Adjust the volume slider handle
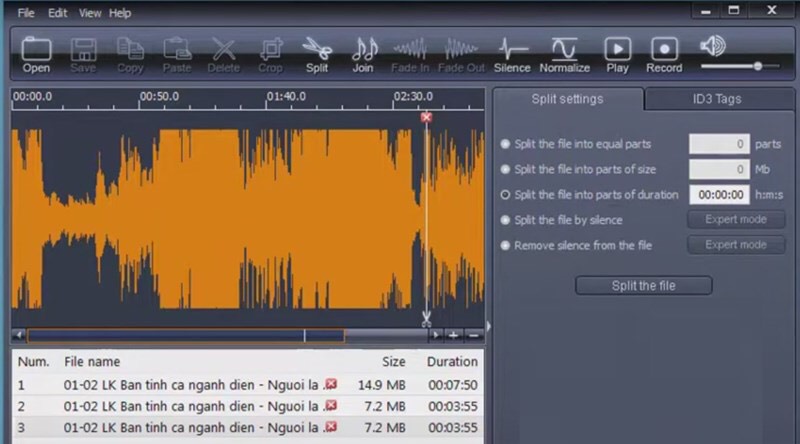The image size is (800, 444). click(x=758, y=66)
